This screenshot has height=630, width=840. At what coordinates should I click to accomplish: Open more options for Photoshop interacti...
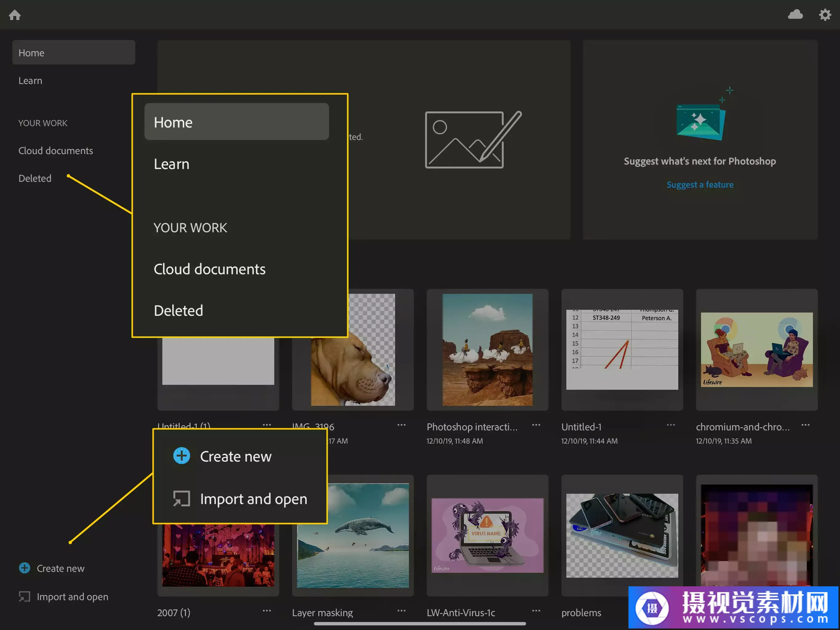pos(536,425)
